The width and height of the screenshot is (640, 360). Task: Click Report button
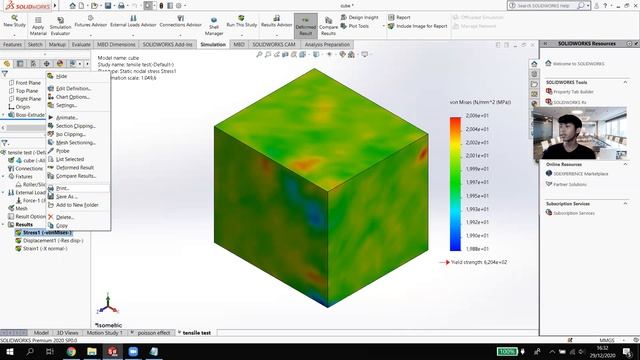(399, 17)
